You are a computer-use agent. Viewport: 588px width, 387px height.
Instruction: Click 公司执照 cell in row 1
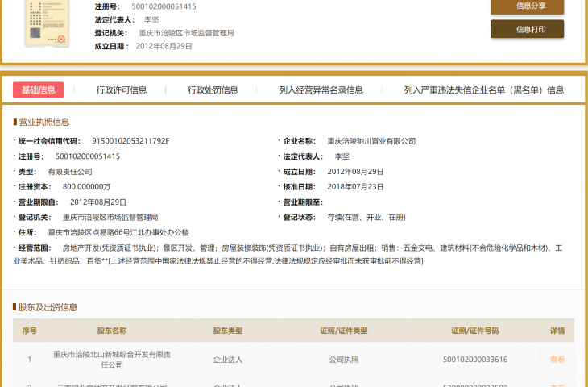tap(344, 360)
